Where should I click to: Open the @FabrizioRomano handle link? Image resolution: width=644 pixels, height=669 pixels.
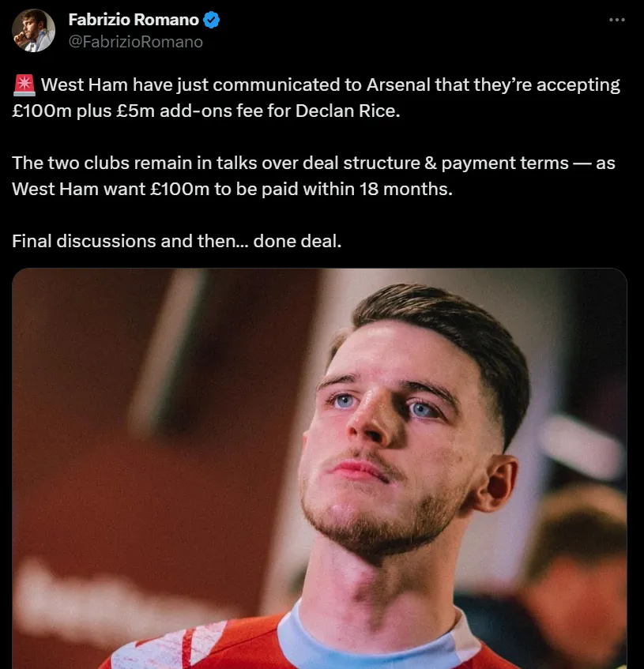tap(136, 42)
